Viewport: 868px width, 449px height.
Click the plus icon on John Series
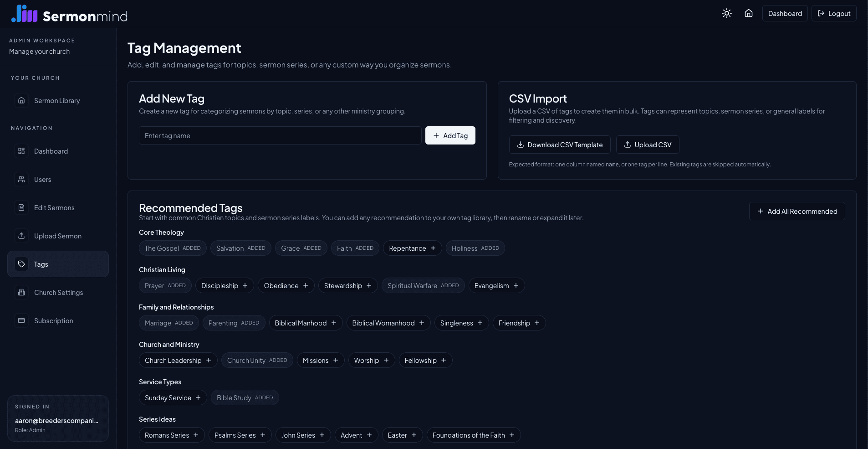322,435
